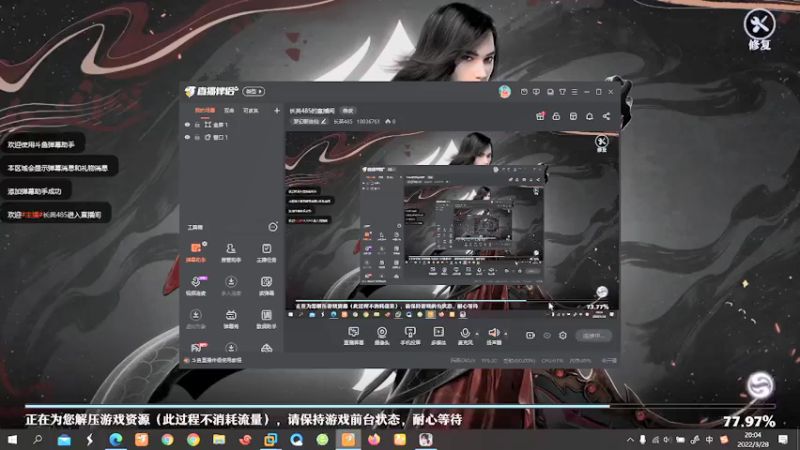Open the 房管助手 tool

pyautogui.click(x=231, y=253)
